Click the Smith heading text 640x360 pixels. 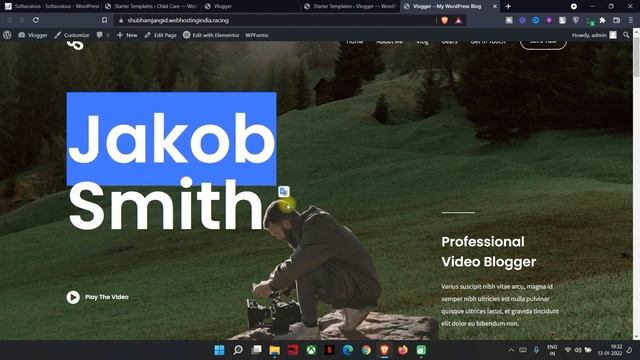(x=165, y=205)
